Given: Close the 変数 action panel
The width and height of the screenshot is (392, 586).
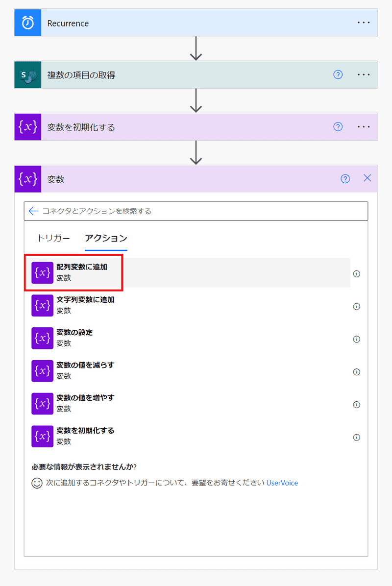Looking at the screenshot, I should pos(367,178).
